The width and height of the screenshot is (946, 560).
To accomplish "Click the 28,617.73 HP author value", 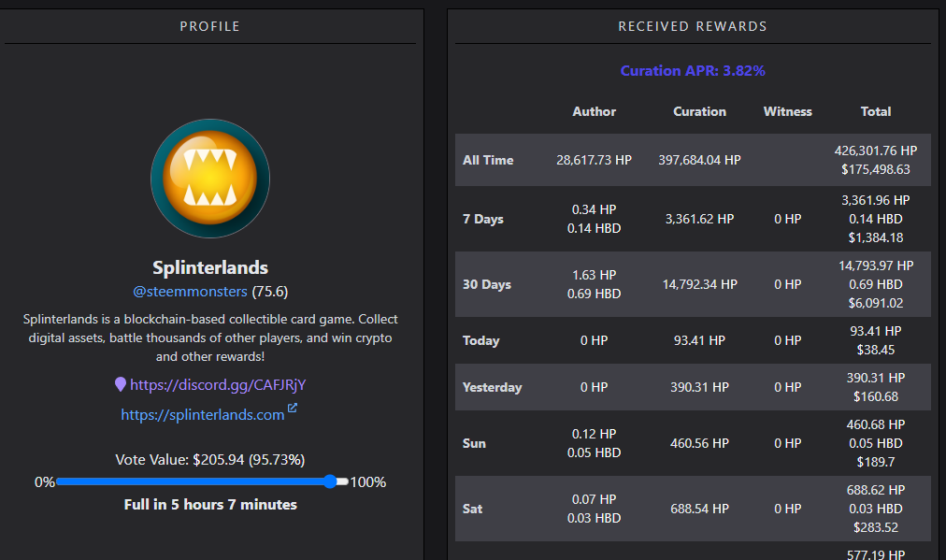I will click(x=595, y=160).
